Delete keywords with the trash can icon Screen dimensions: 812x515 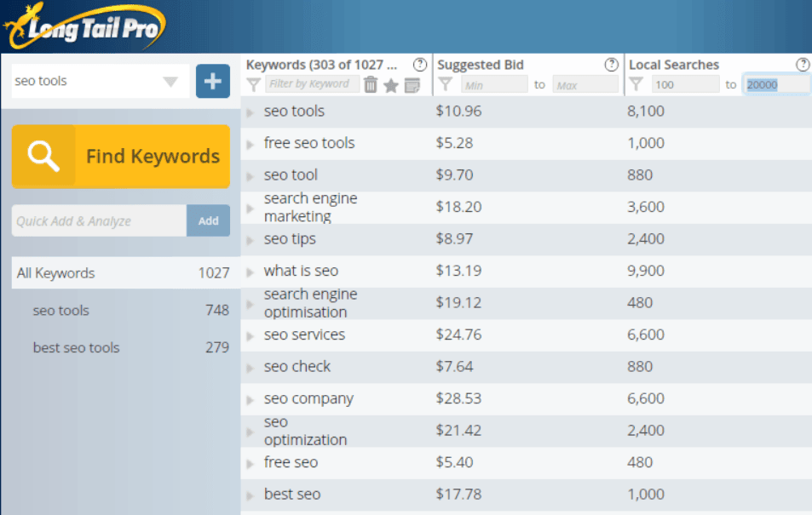click(371, 84)
